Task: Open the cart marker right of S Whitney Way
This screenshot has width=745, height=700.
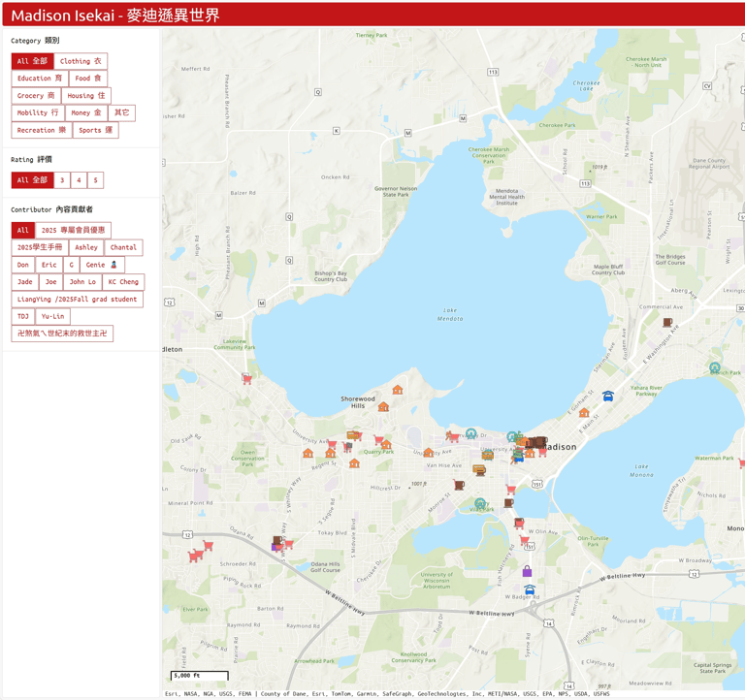Action: pos(288,544)
